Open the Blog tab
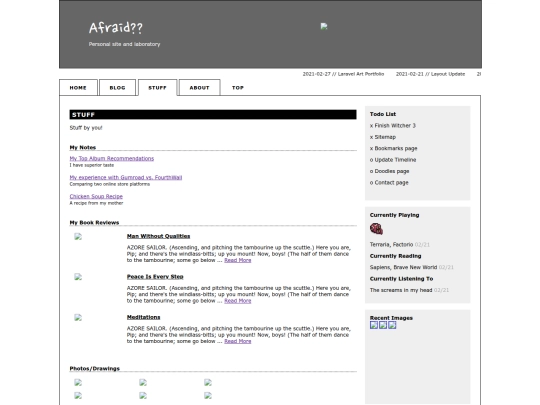540x405 pixels. [117, 87]
